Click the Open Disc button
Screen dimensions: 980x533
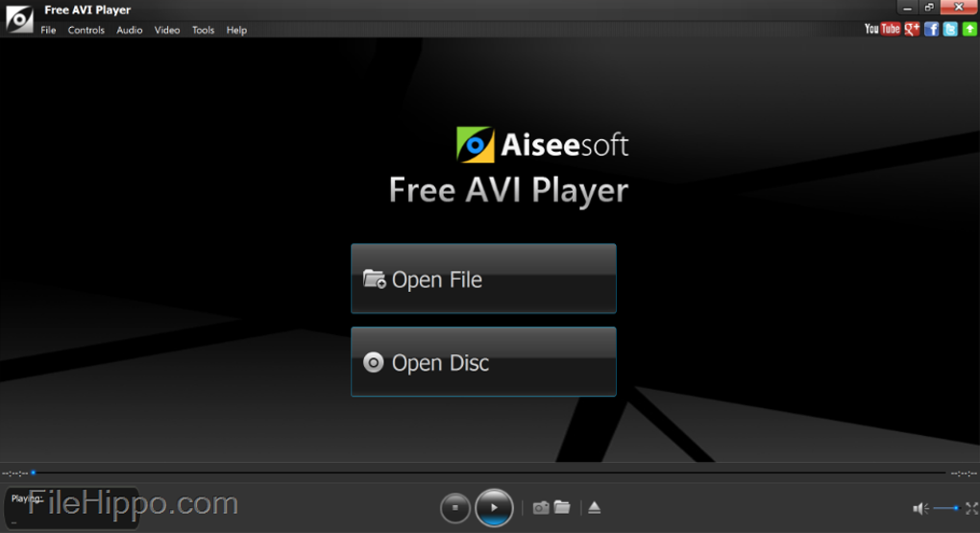coord(483,362)
